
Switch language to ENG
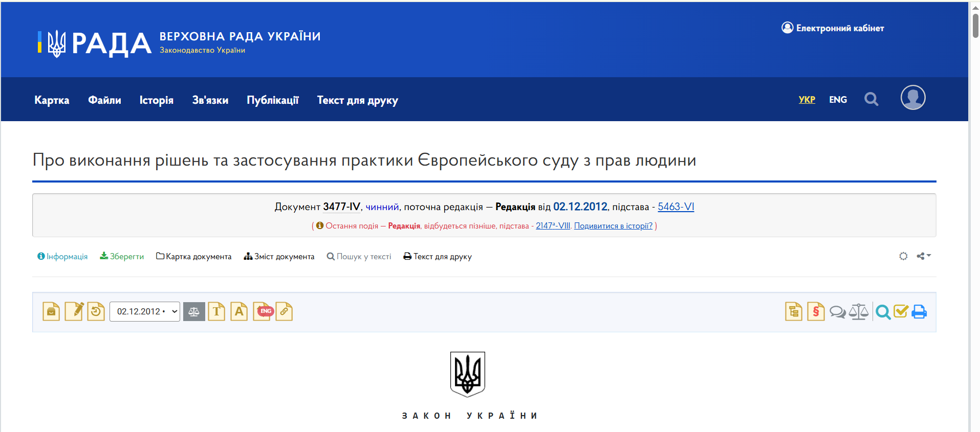click(838, 100)
